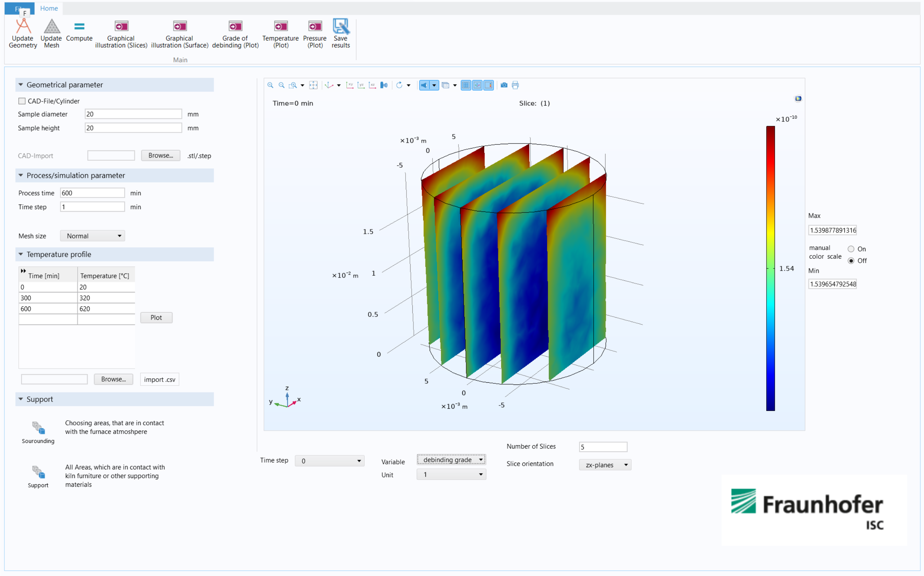Image resolution: width=924 pixels, height=576 pixels.
Task: Click the rotate view icon
Action: (x=399, y=85)
